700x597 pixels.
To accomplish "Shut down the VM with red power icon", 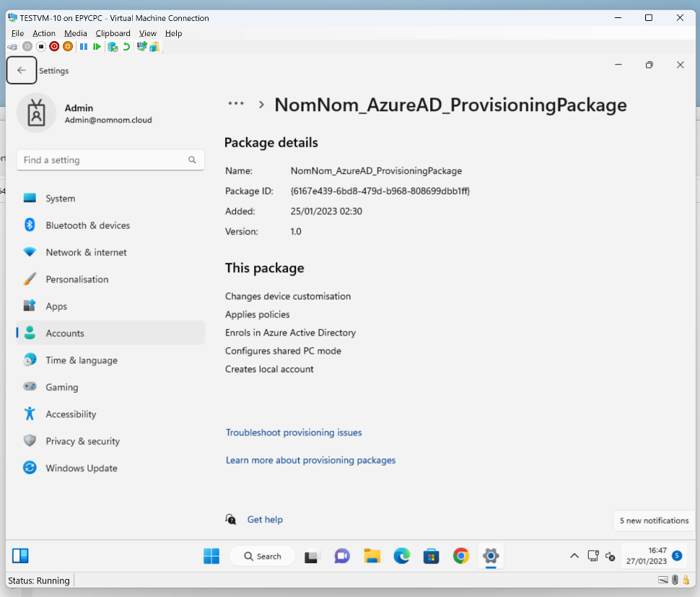I will point(54,46).
